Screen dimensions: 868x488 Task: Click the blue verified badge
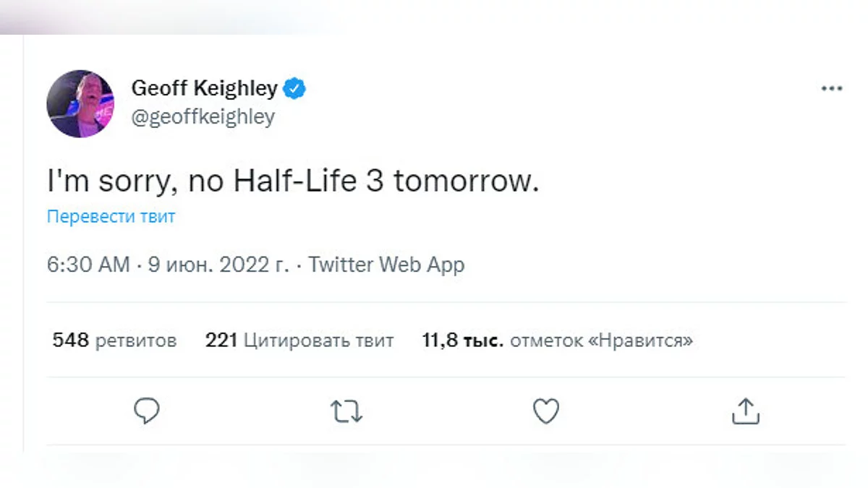pos(294,89)
